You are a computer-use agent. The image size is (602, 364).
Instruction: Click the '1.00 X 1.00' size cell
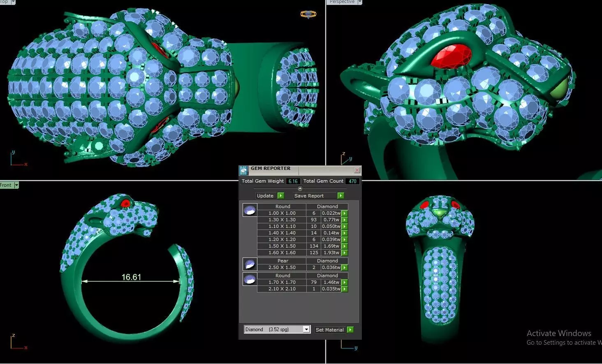coord(282,213)
